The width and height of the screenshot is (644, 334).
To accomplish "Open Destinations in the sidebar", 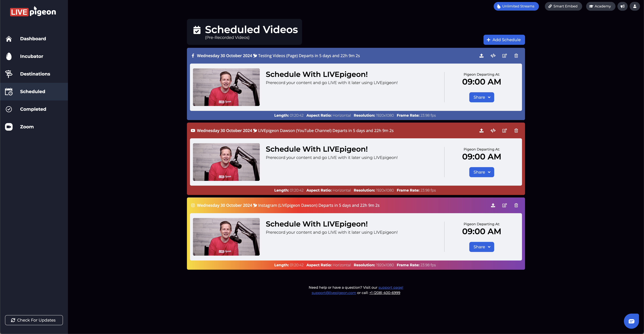I will coord(35,74).
